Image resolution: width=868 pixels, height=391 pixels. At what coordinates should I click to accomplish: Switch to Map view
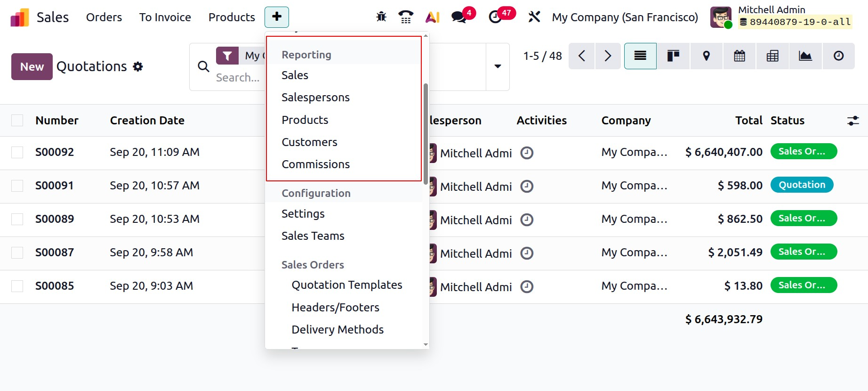(x=706, y=56)
